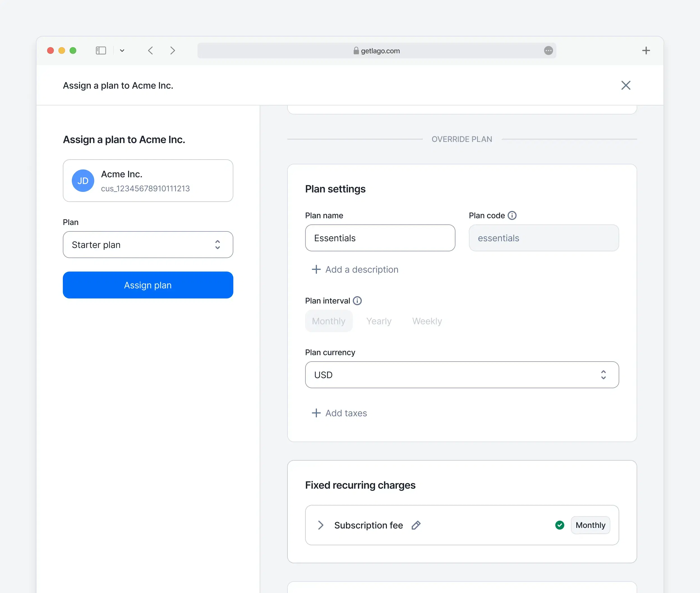Open new tab with plus icon
Viewport: 700px width, 593px height.
(646, 50)
